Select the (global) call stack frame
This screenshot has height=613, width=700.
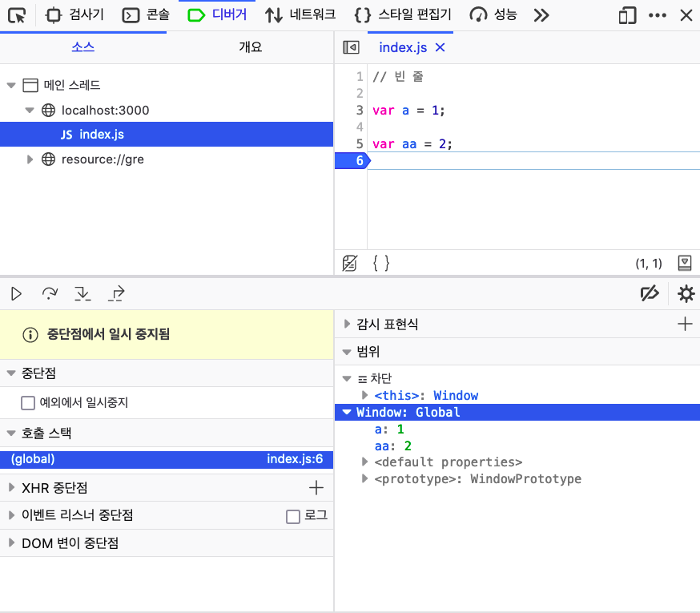[x=167, y=459]
